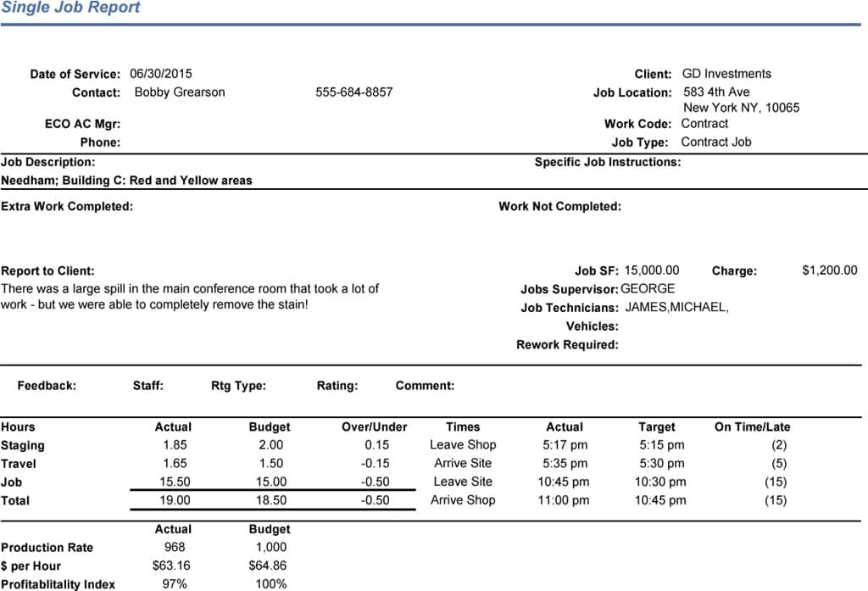Click the Extra Work Completed heading
868x591 pixels.
(66, 207)
